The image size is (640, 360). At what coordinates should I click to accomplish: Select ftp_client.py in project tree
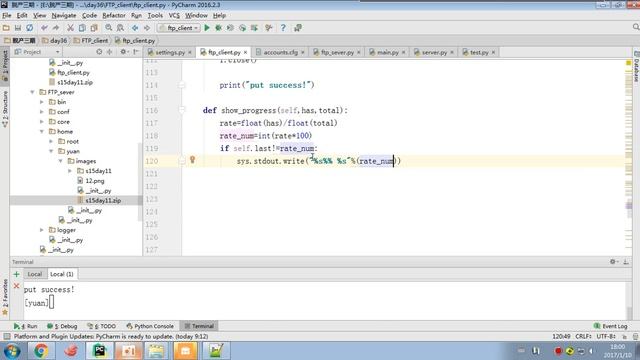(x=73, y=73)
